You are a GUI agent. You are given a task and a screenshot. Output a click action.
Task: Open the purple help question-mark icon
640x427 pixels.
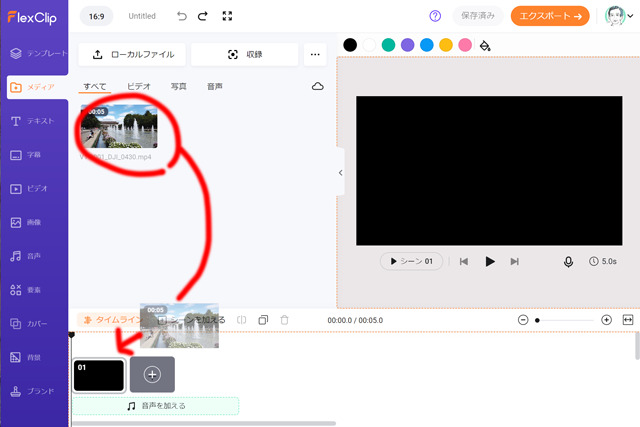point(435,16)
